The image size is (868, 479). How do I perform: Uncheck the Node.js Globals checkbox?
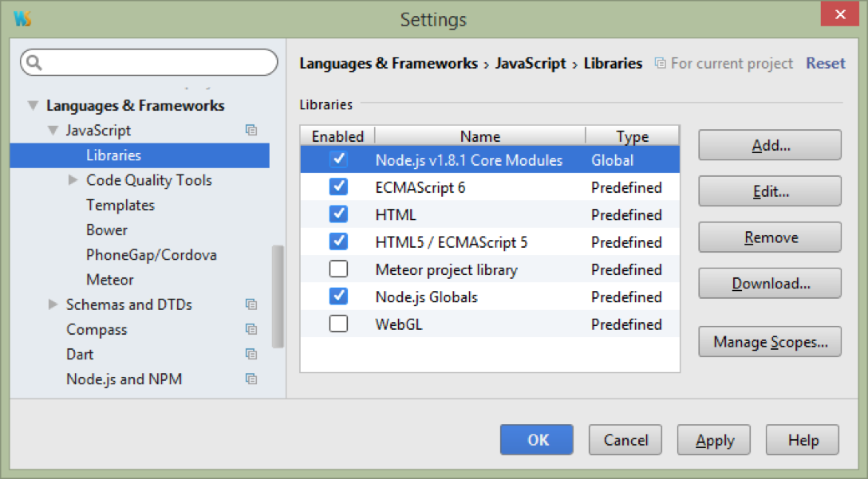[338, 296]
